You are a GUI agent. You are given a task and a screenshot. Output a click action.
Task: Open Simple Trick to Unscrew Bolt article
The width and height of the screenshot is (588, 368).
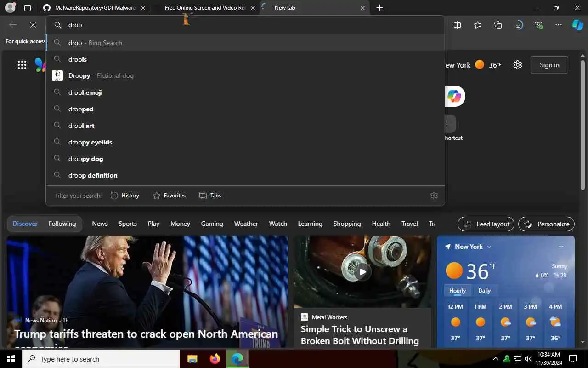[x=360, y=335]
